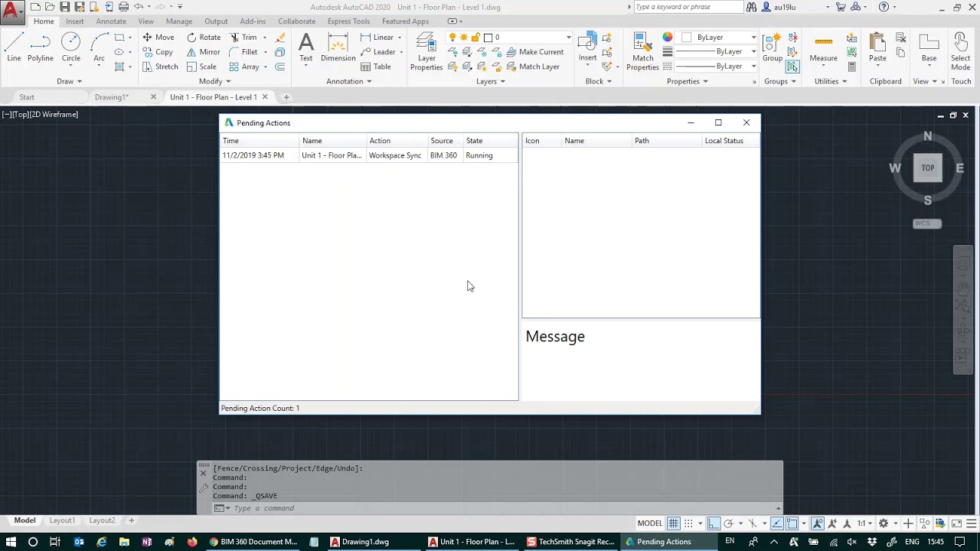
Task: Open the Drawing1* file tab
Action: (112, 97)
